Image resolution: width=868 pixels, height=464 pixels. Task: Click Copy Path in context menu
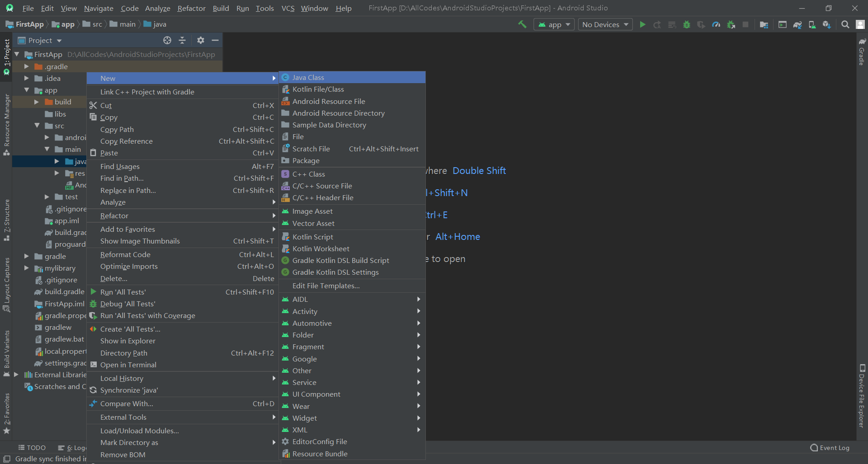[x=183, y=129]
